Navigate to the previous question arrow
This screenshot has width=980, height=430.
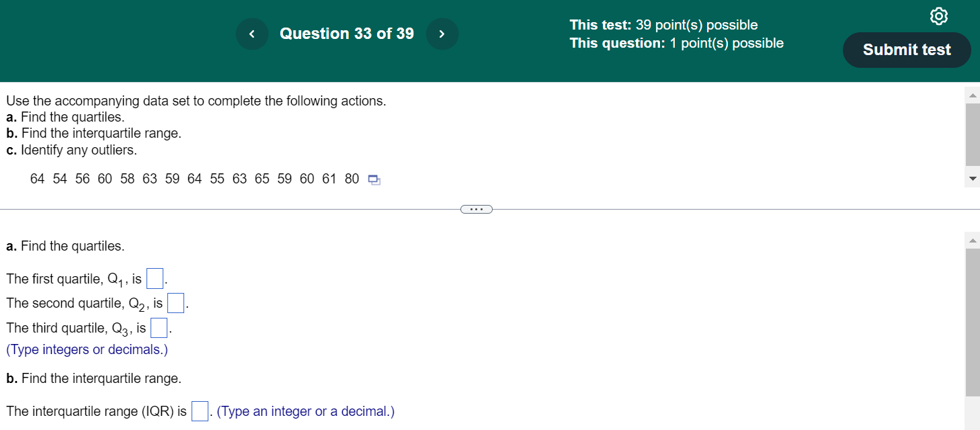pos(252,34)
